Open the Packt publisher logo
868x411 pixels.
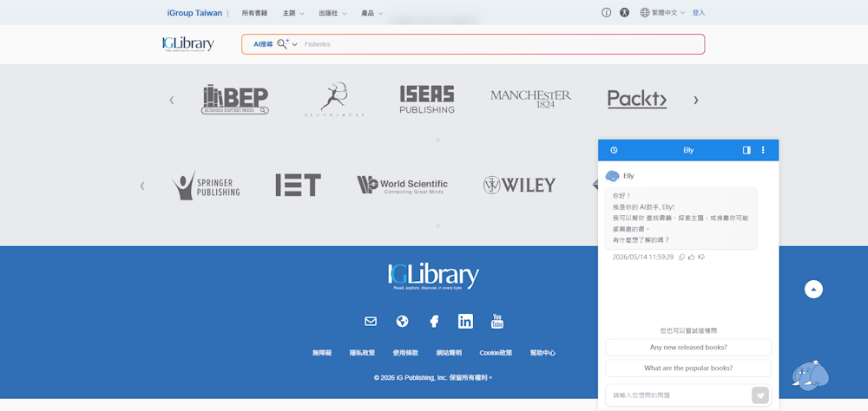pyautogui.click(x=637, y=99)
